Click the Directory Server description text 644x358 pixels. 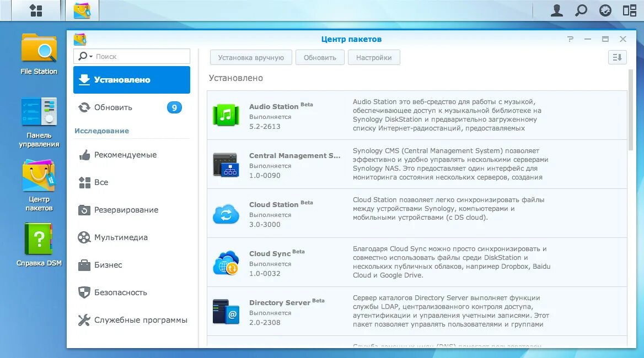(450, 311)
